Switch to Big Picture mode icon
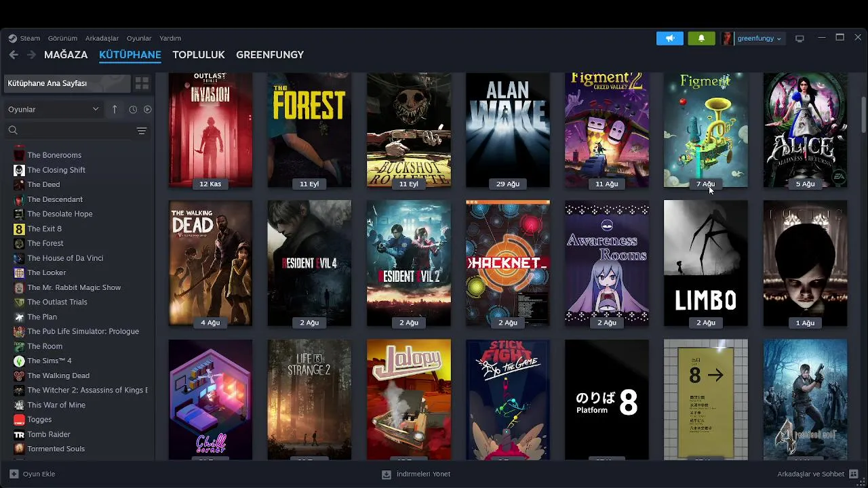 point(800,39)
